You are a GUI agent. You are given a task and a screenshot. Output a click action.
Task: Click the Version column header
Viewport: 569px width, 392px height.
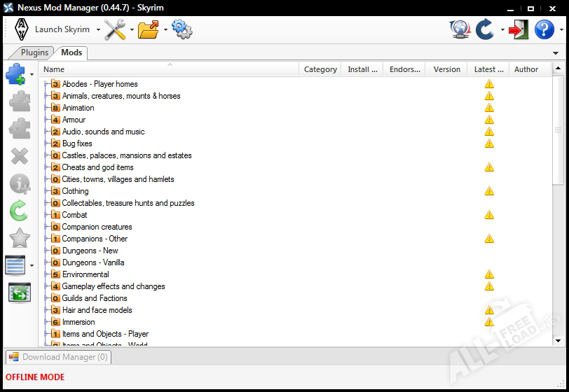tap(446, 69)
